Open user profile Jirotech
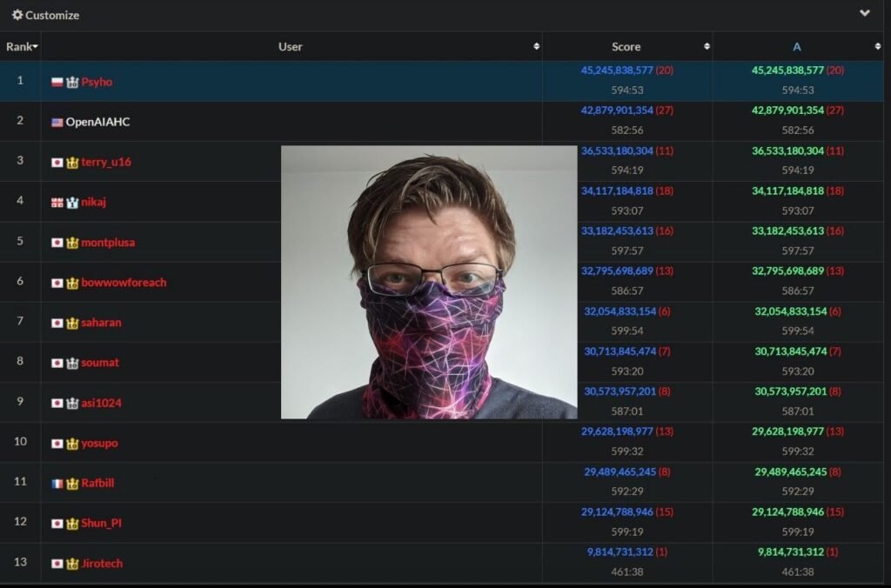Screen dimensions: 891x588 102,564
